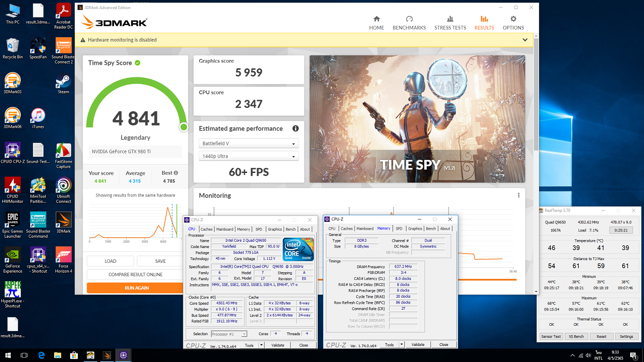The width and height of the screenshot is (644, 362).
Task: Expand the hardware monitoring disabled banner
Action: [525, 40]
